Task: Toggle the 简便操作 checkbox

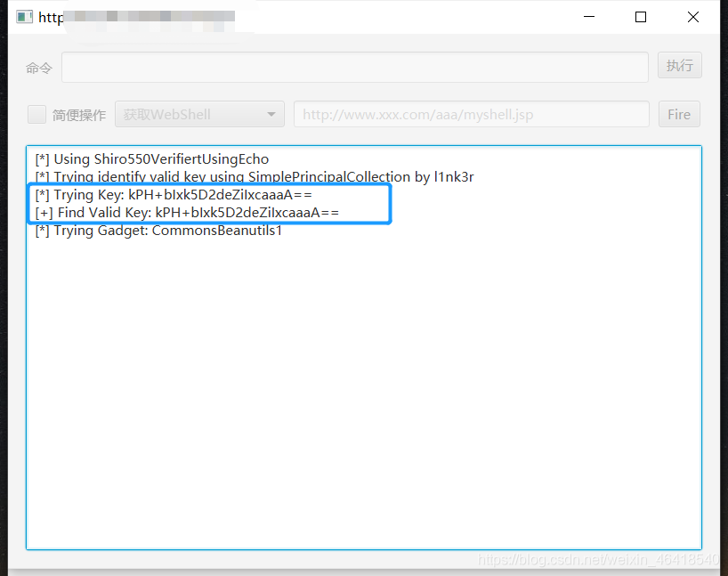Action: pyautogui.click(x=36, y=114)
